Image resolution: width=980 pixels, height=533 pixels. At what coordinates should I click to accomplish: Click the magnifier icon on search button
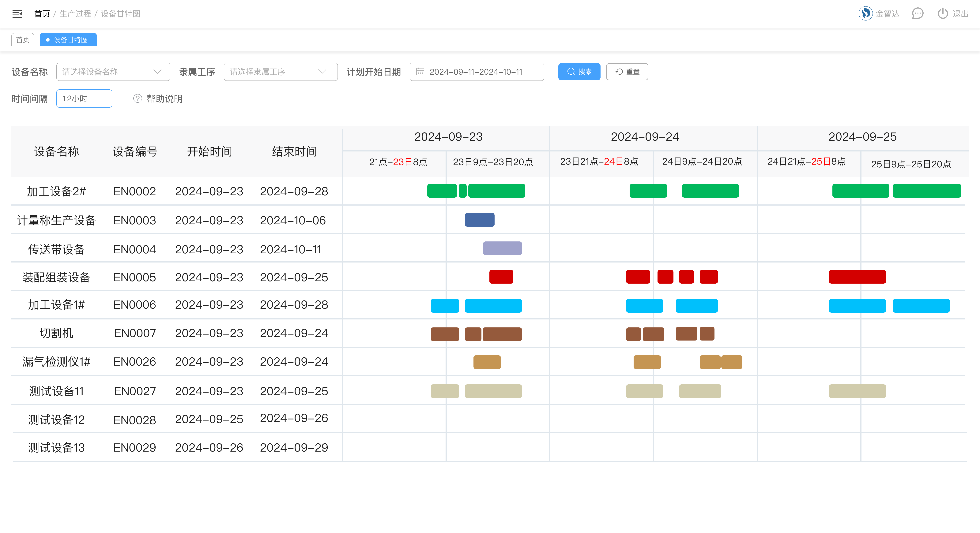571,72
